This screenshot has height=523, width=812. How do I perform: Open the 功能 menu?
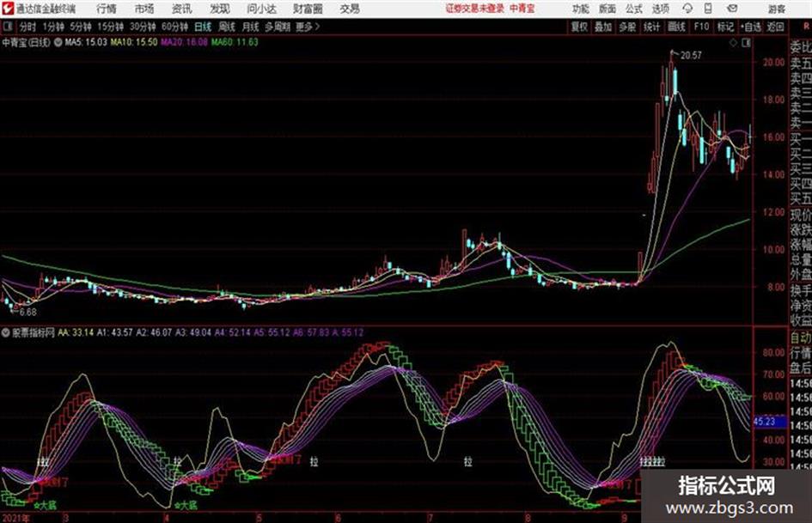click(x=581, y=9)
